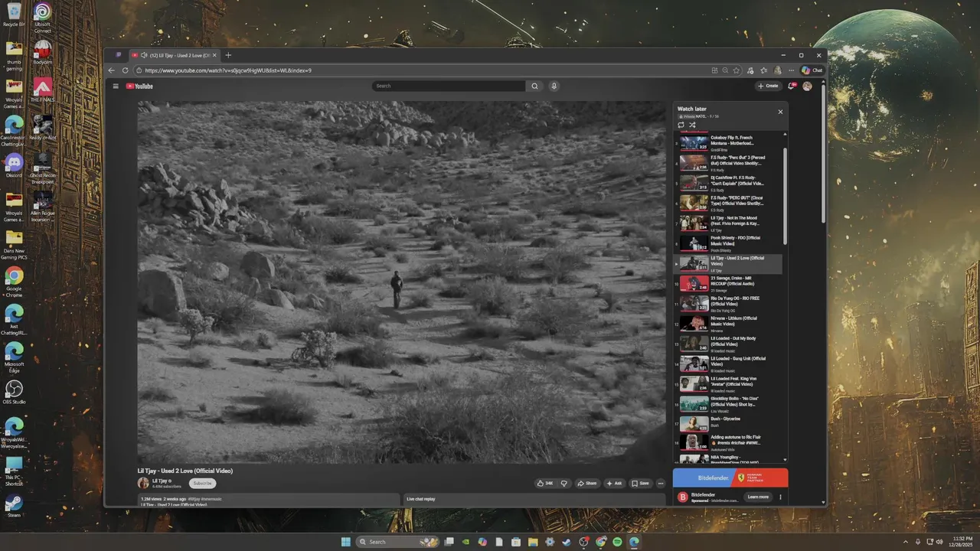Click the browser address bar URL
Image resolution: width=980 pixels, height=551 pixels.
(227, 70)
